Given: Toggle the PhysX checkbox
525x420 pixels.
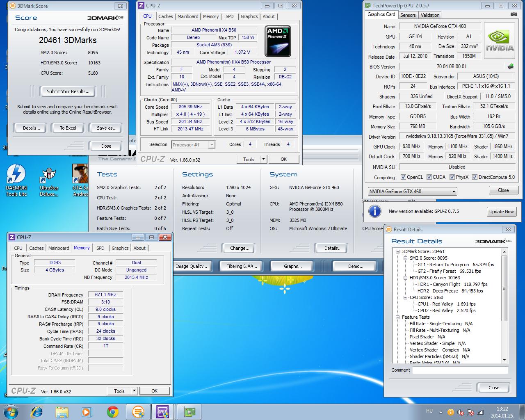Looking at the screenshot, I should point(452,177).
